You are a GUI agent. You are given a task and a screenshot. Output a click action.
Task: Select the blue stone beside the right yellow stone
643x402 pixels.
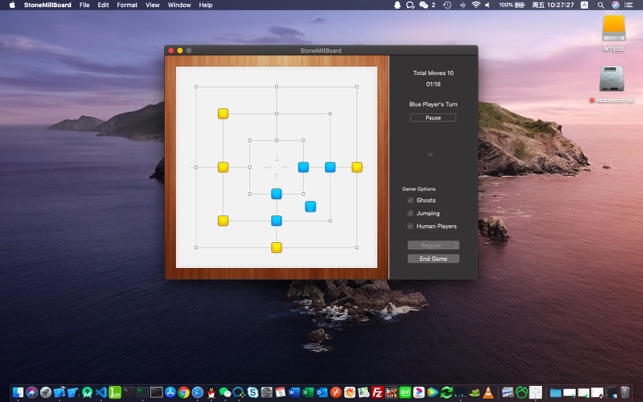(330, 167)
